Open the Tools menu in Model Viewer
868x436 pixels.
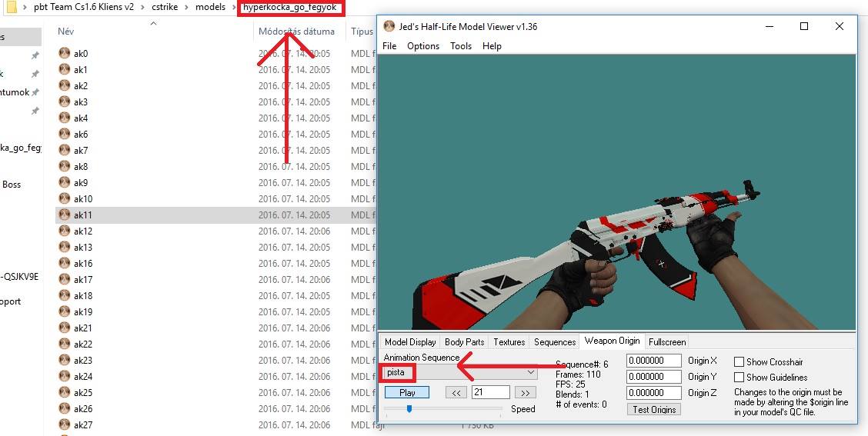click(x=461, y=46)
